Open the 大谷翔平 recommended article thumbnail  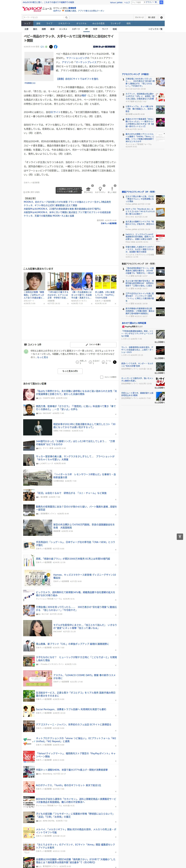click(x=82, y=281)
